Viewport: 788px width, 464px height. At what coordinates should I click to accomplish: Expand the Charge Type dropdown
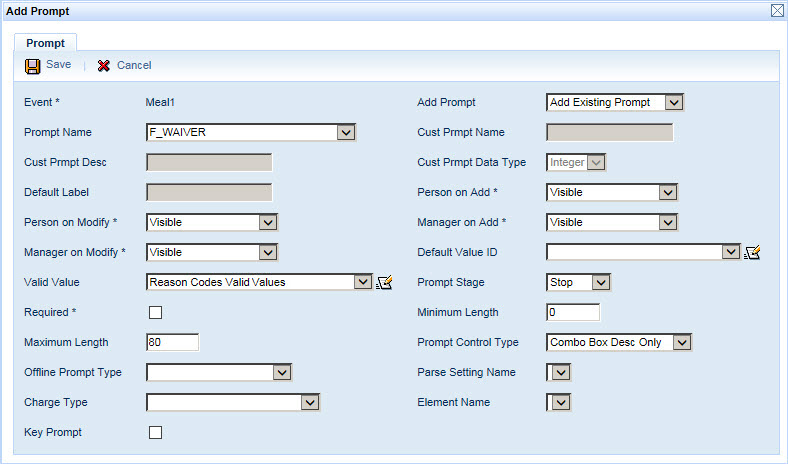click(310, 402)
